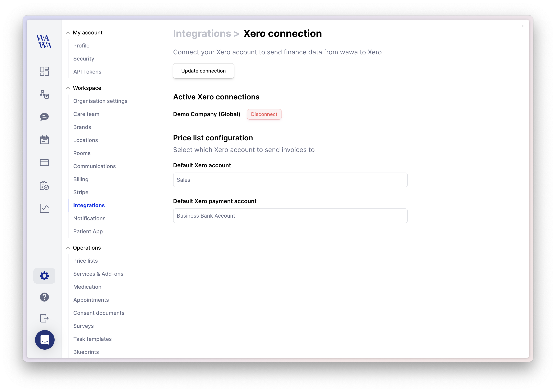Image resolution: width=556 pixels, height=392 pixels.
Task: Click the help question mark icon
Action: click(x=44, y=297)
